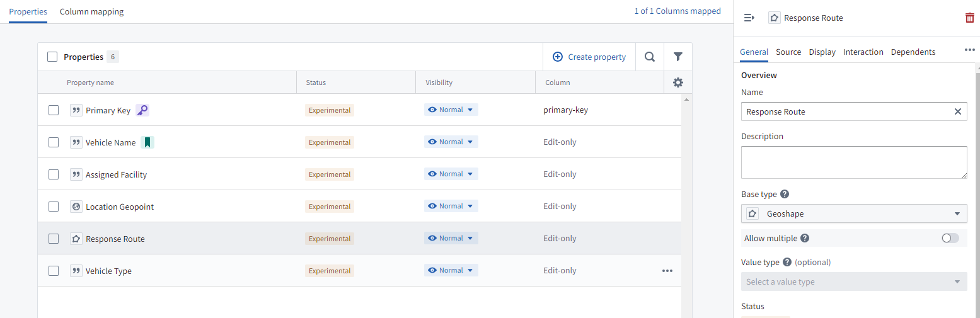980x318 pixels.
Task: Switch to the Column mapping tab
Action: [x=91, y=11]
